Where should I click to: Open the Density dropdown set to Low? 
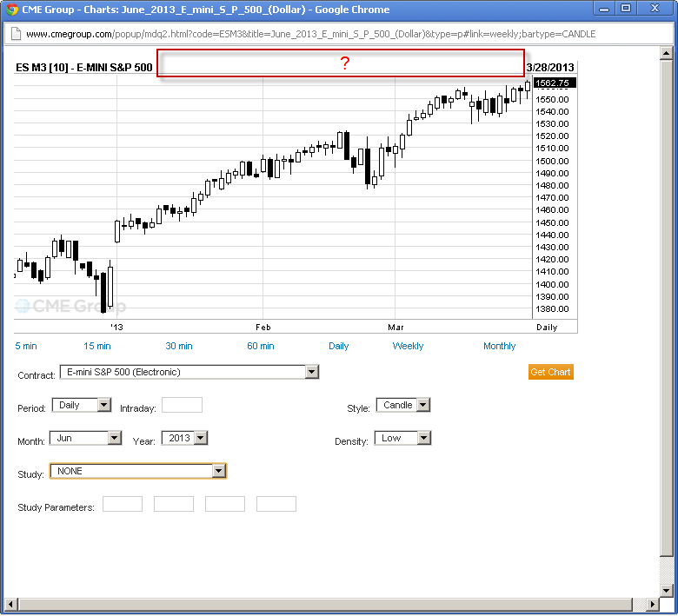tap(402, 438)
